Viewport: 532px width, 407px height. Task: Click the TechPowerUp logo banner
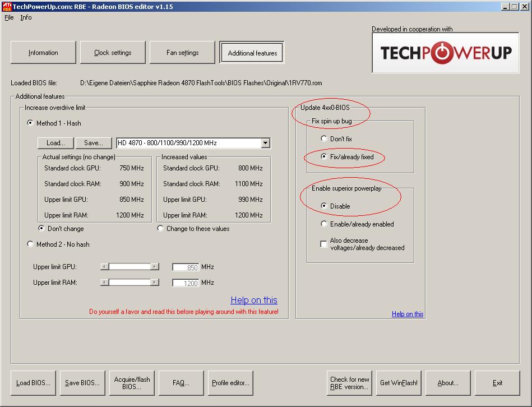(446, 53)
